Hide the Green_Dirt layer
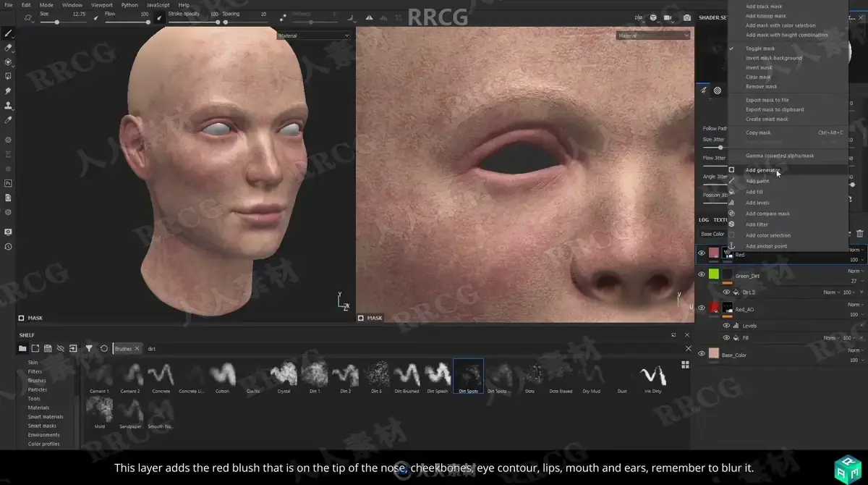Viewport: 868px width, 485px height. pyautogui.click(x=702, y=274)
